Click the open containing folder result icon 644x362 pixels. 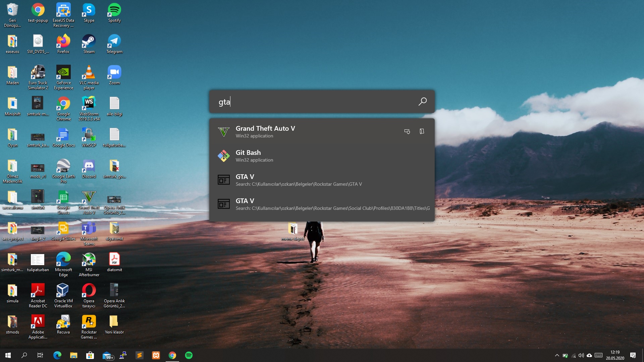(422, 131)
